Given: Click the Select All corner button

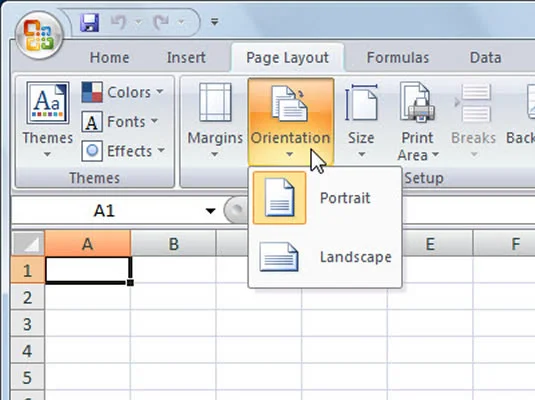Looking at the screenshot, I should (28, 243).
